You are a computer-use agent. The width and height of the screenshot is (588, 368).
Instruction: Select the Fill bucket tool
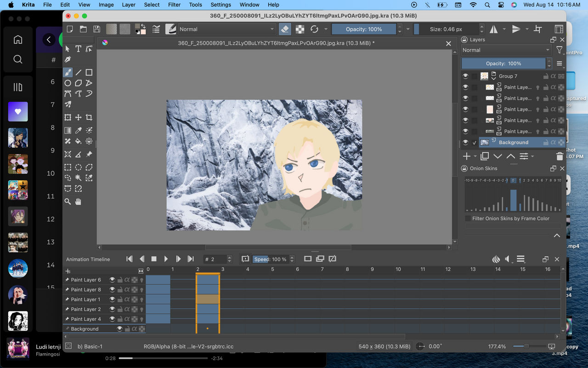(x=78, y=141)
